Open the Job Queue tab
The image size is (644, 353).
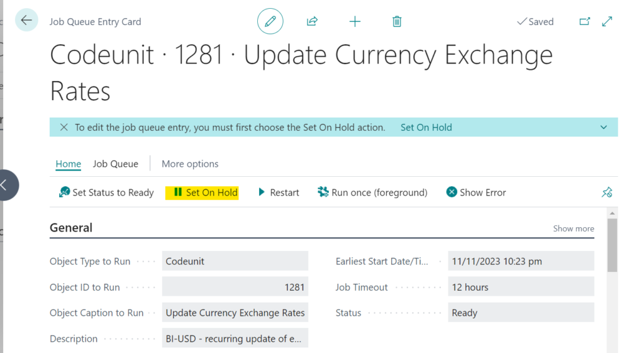[x=115, y=164]
